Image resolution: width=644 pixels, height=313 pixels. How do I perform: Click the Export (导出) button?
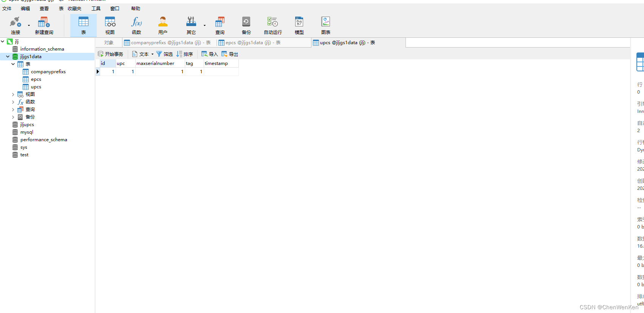click(x=230, y=54)
